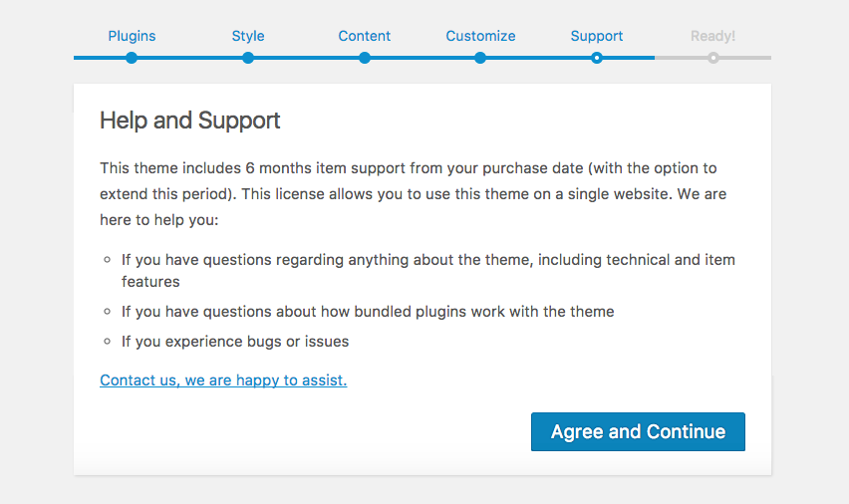Click the bugs or issues bullet item
The height and width of the screenshot is (504, 849).
tap(235, 342)
